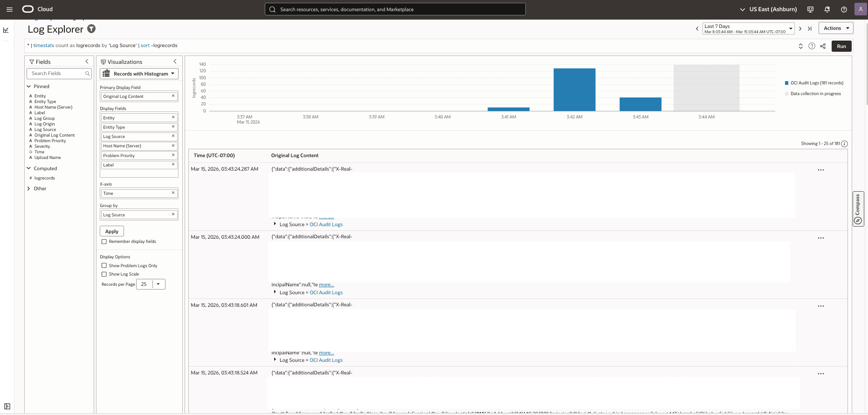Click the search magnifier in Search Fields
Viewport: 868px width, 415px height.
click(87, 74)
